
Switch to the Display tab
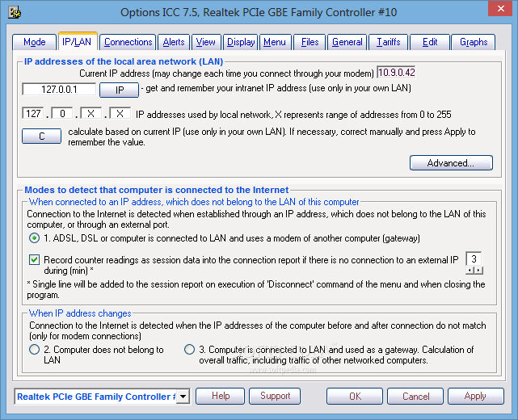[x=241, y=42]
